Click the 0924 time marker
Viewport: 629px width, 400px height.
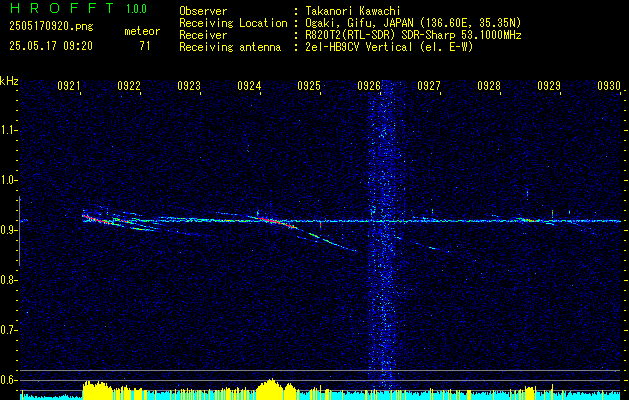249,85
